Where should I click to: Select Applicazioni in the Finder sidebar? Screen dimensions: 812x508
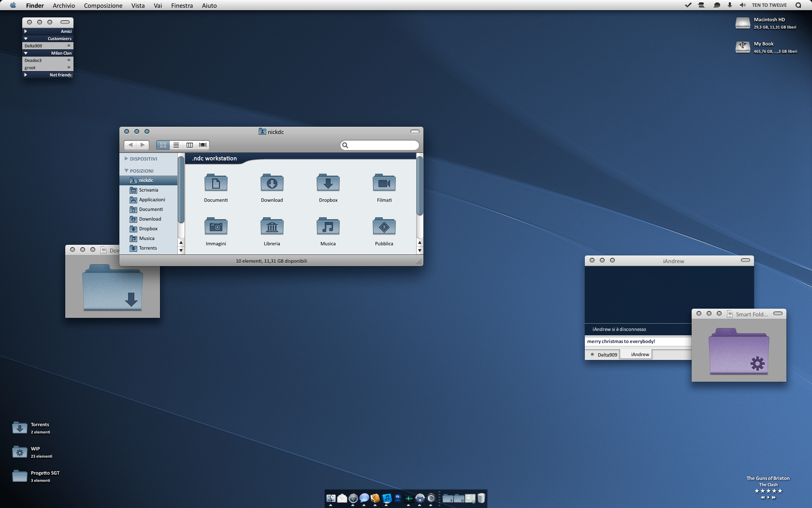pyautogui.click(x=148, y=200)
